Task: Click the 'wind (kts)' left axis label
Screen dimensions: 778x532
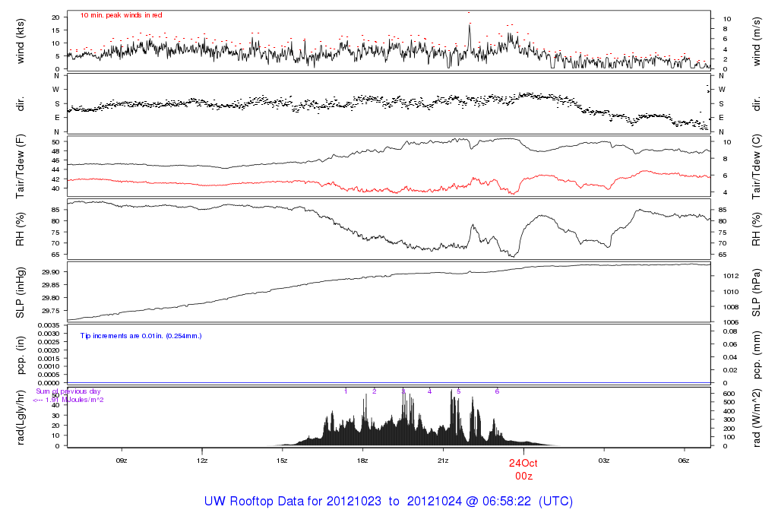Action: [21, 40]
